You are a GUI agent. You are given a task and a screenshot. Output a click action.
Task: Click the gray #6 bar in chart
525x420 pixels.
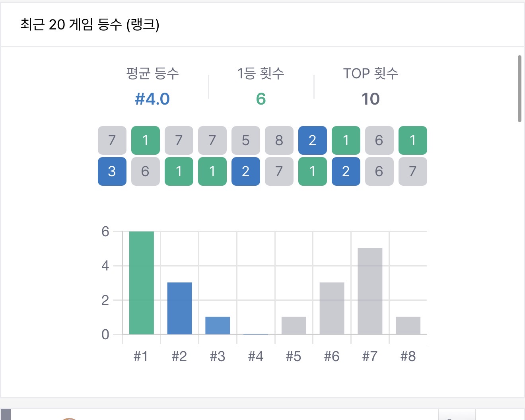tap(332, 308)
